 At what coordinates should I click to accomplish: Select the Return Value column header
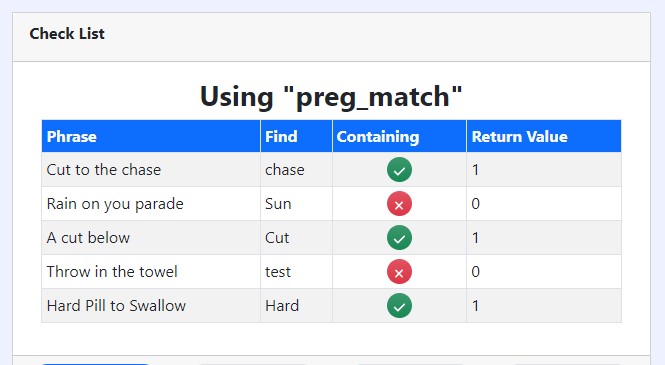click(x=544, y=137)
